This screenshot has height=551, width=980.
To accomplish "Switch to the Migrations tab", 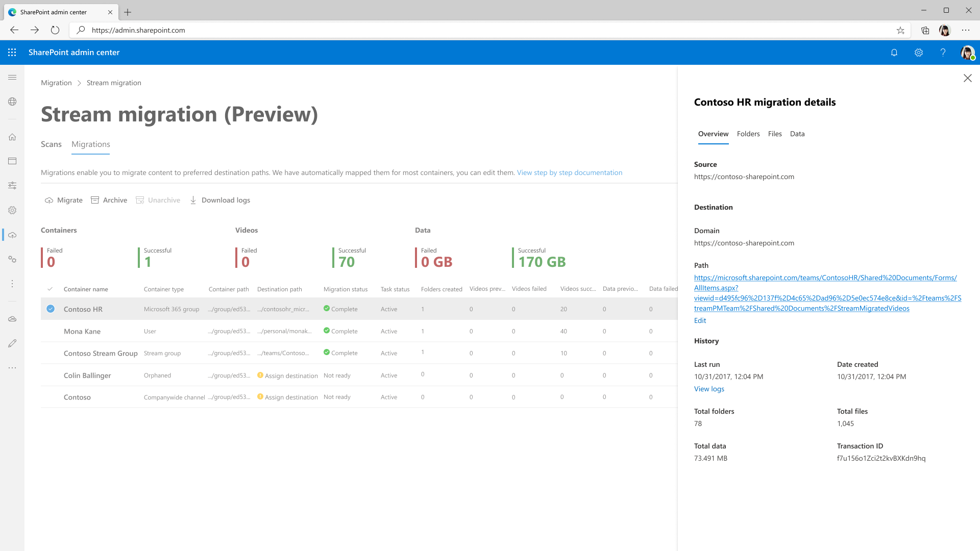I will pos(90,144).
